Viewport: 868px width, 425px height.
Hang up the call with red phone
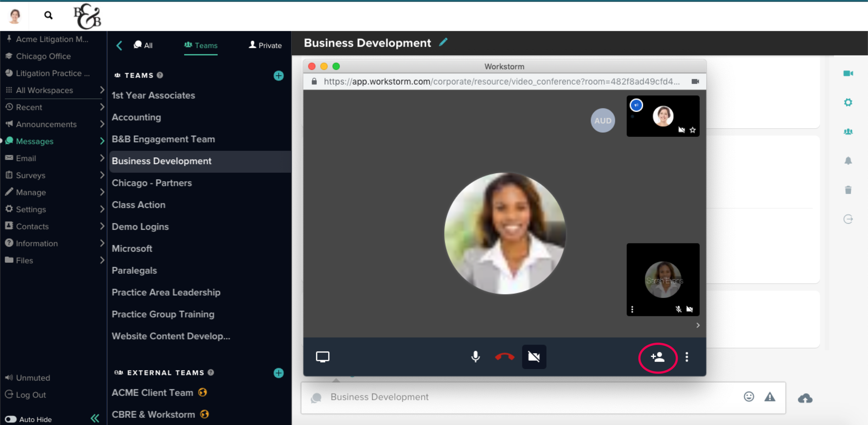[504, 357]
